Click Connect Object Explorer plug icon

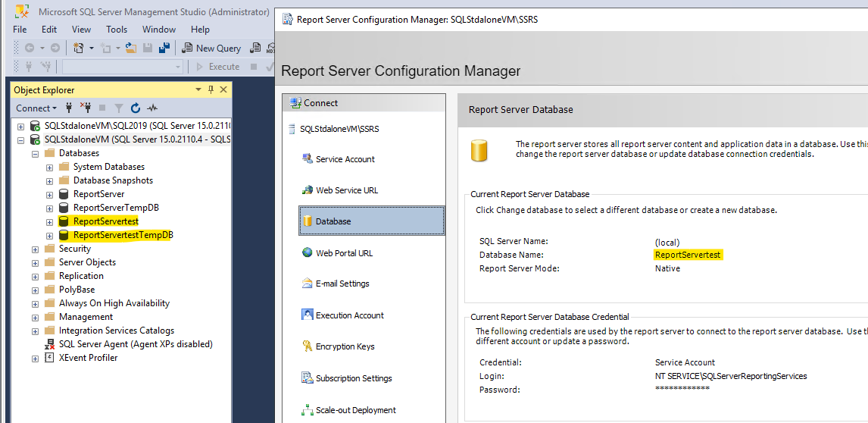tap(69, 108)
